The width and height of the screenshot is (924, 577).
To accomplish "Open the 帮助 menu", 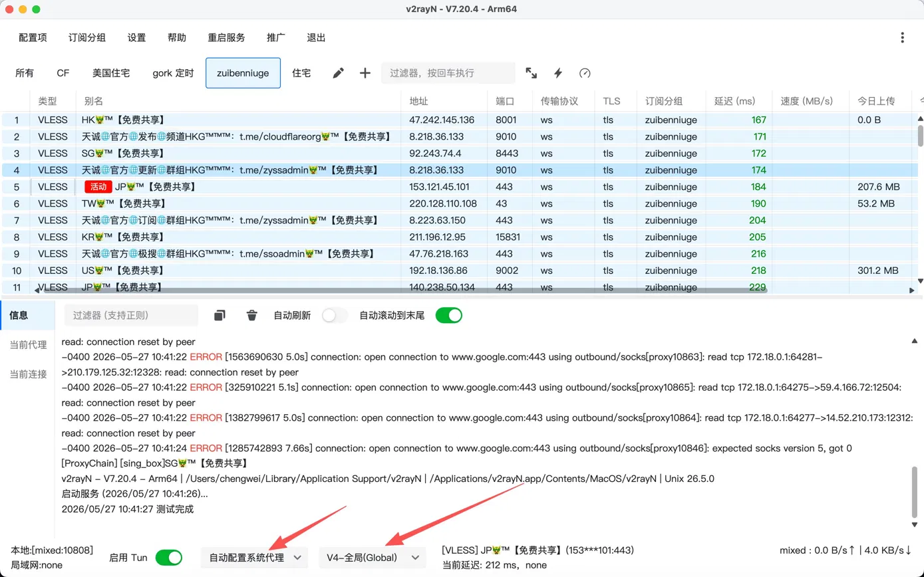I will coord(177,38).
